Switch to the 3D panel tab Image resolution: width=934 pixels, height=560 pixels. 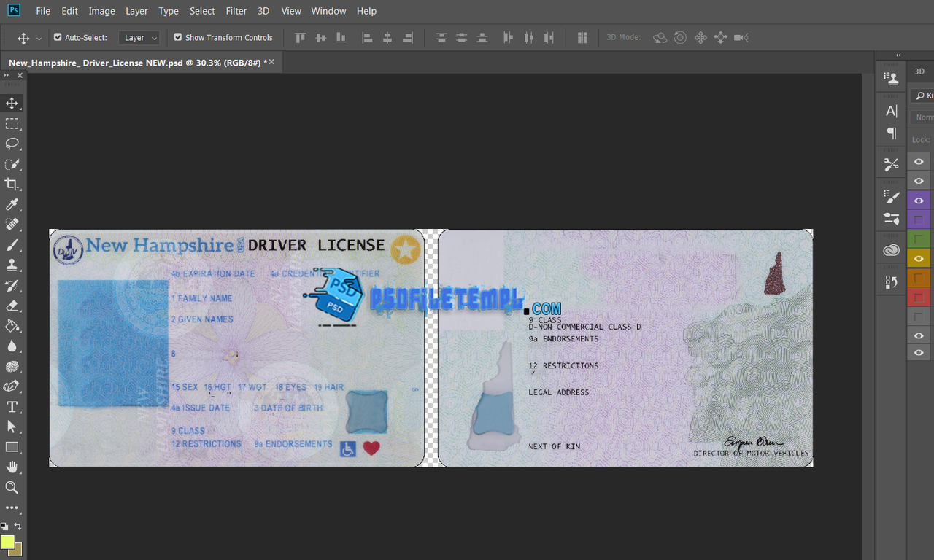tap(919, 71)
